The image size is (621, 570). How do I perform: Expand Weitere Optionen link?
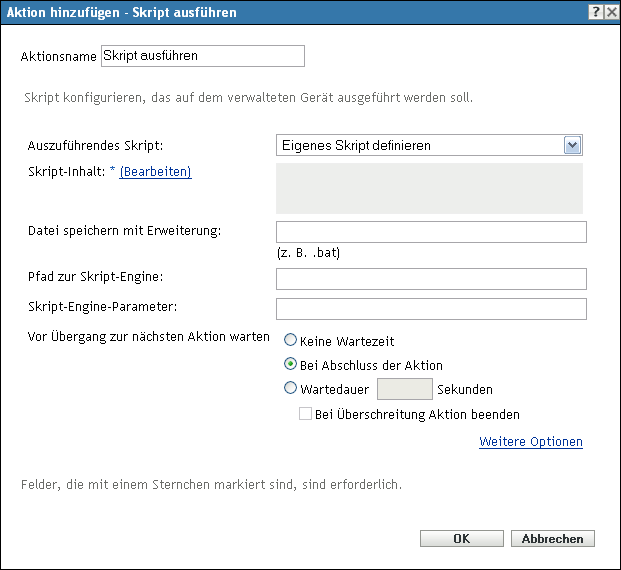point(530,442)
